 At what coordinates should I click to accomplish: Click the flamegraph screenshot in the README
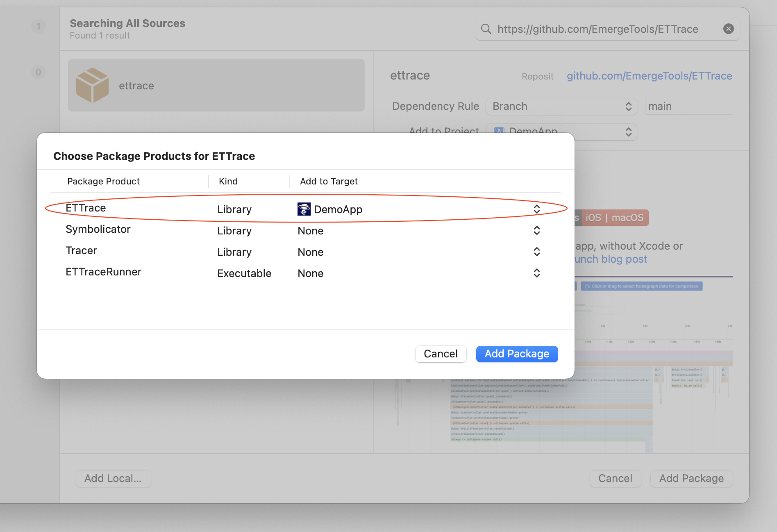coord(653,365)
